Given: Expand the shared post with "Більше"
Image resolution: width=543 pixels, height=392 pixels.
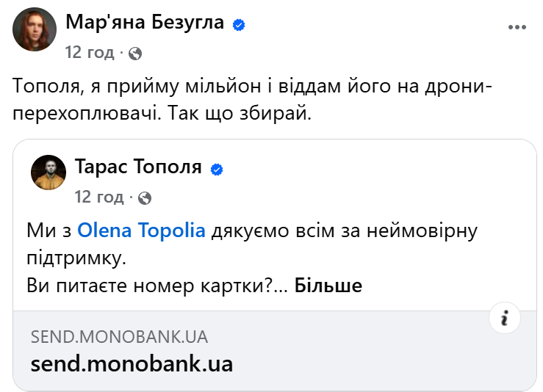Looking at the screenshot, I should coord(328,286).
